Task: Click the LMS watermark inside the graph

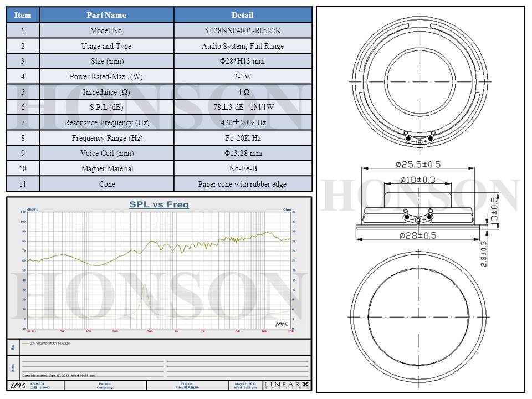Action: click(x=281, y=324)
